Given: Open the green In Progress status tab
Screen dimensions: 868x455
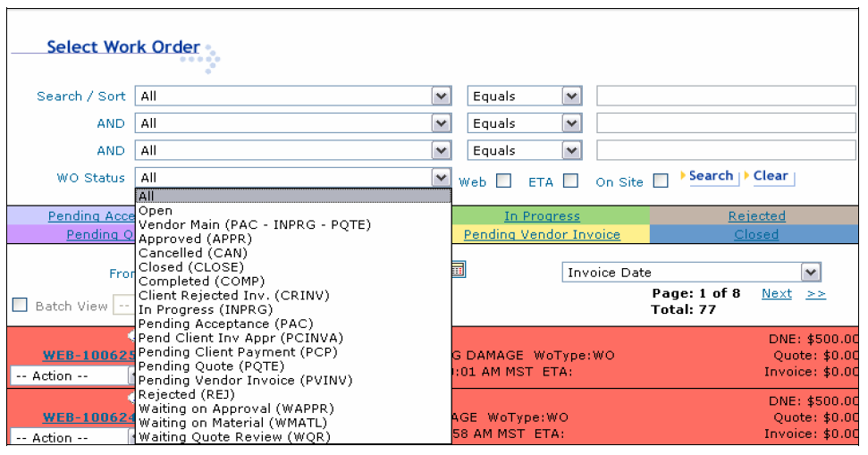Looking at the screenshot, I should click(542, 216).
